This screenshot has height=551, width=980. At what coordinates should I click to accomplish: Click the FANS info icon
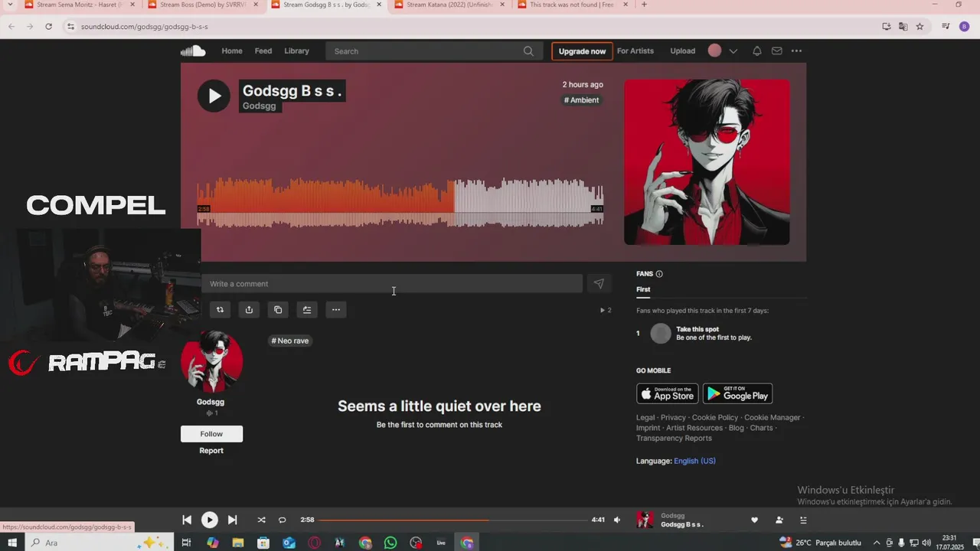coord(659,274)
